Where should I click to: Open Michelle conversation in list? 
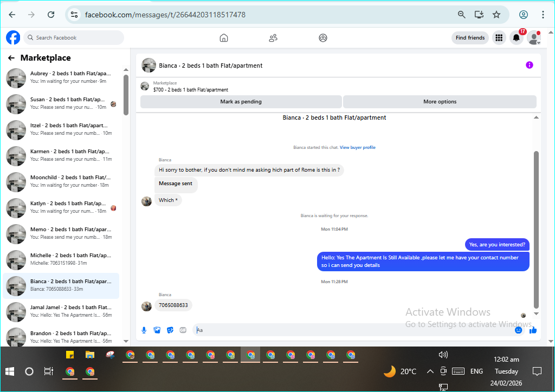point(61,259)
